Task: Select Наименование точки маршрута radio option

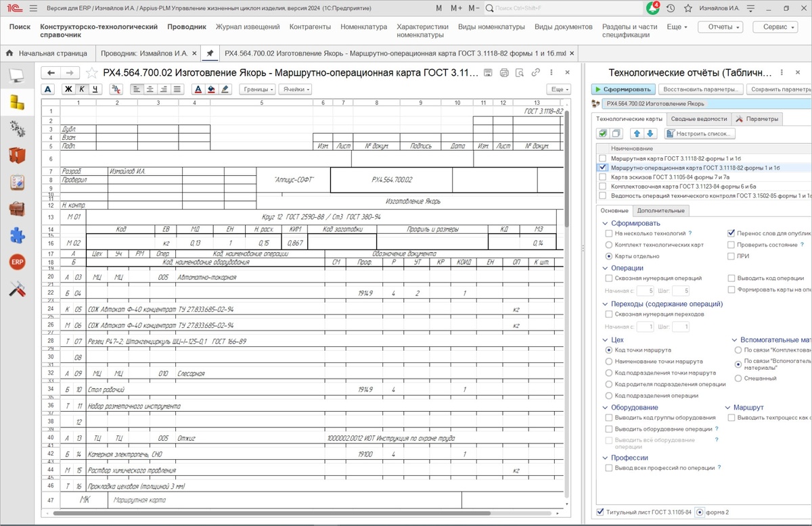Action: [x=609, y=362]
